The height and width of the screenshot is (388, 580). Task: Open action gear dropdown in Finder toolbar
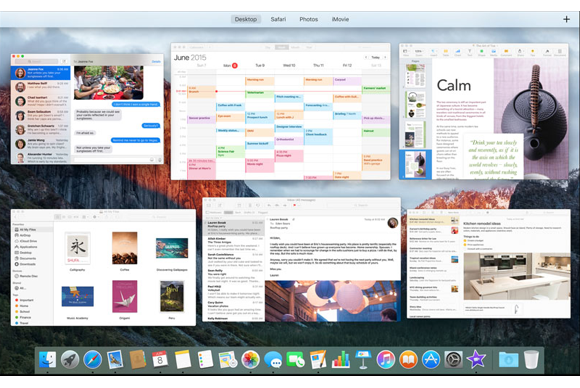coord(96,217)
